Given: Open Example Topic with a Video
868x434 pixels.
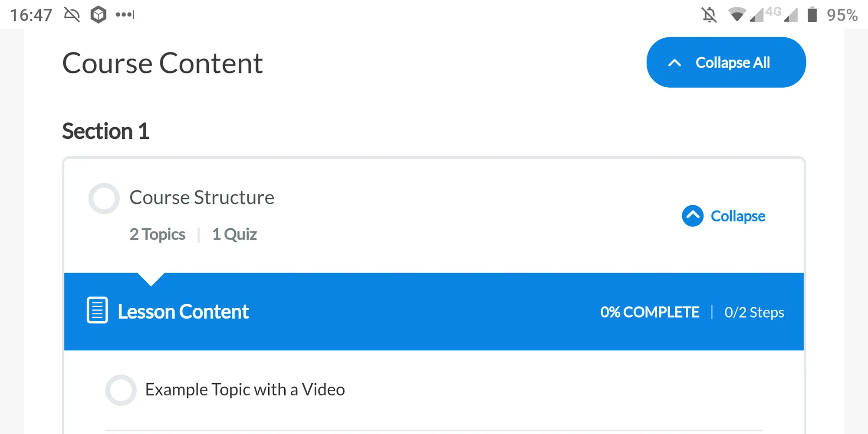Looking at the screenshot, I should (x=245, y=390).
